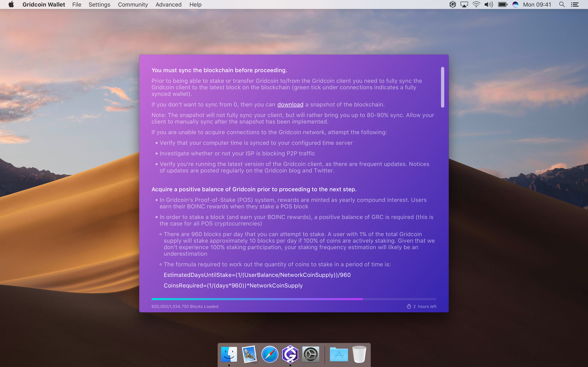Open Finder in the dock
The width and height of the screenshot is (588, 367).
pos(229,354)
